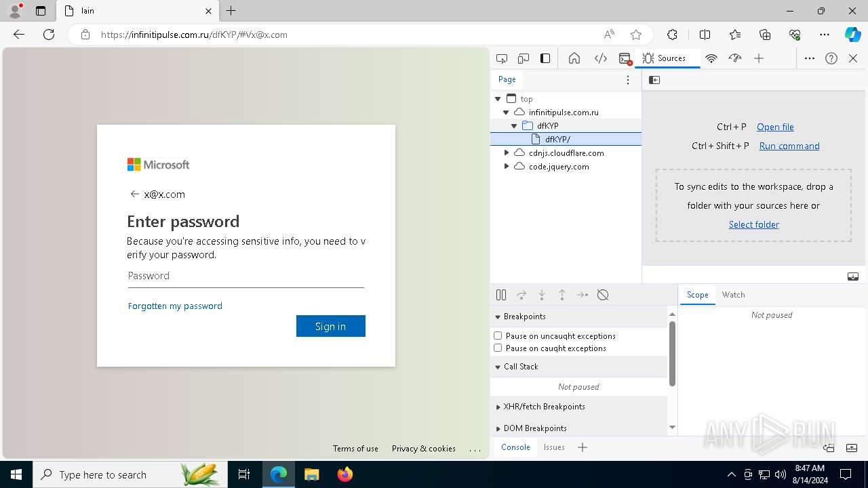Viewport: 868px width, 488px height.
Task: Open Copilot sidebar icon
Action: tap(853, 35)
